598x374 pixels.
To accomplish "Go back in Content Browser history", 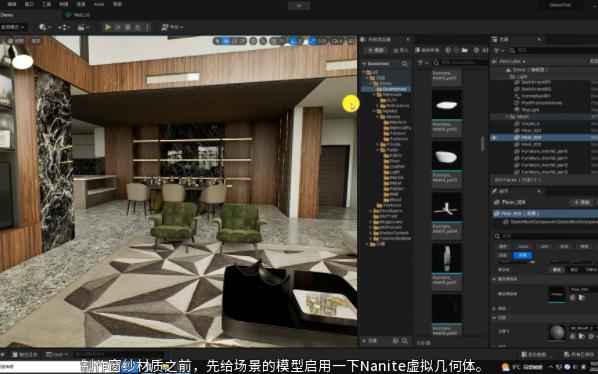I will pyautogui.click(x=448, y=50).
